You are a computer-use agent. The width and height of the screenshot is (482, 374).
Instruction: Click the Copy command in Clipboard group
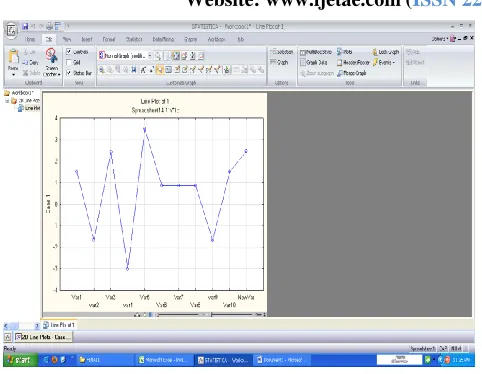point(30,62)
